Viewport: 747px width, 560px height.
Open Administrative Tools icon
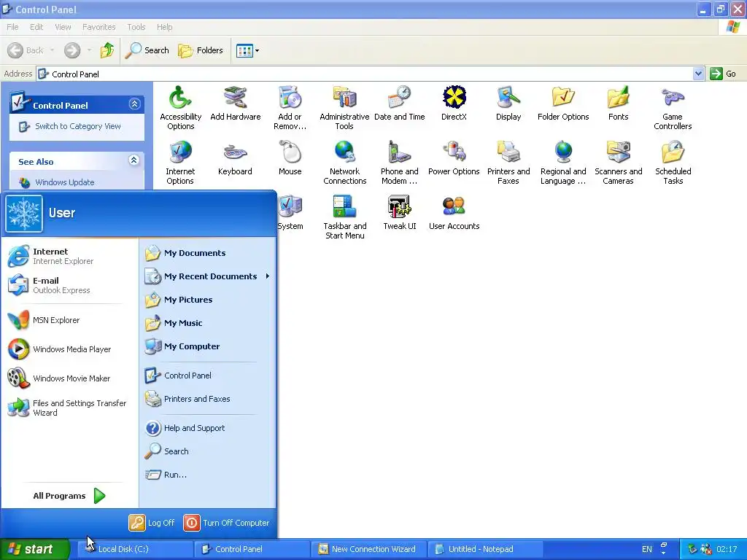pyautogui.click(x=344, y=108)
